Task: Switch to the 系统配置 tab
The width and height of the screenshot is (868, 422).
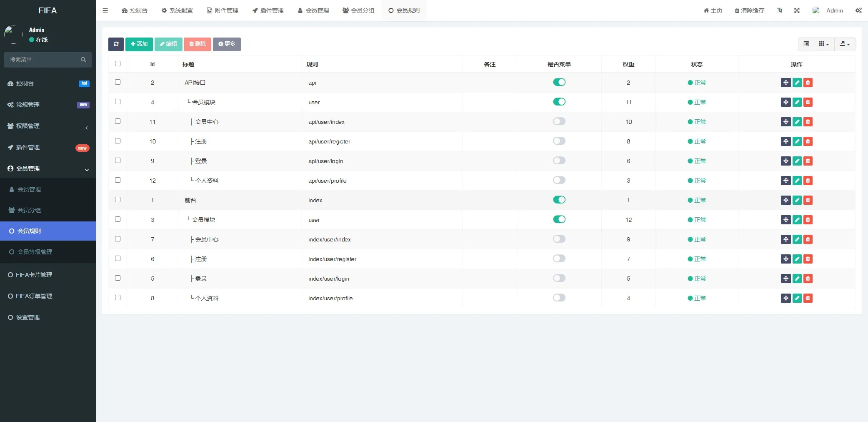Action: tap(177, 10)
